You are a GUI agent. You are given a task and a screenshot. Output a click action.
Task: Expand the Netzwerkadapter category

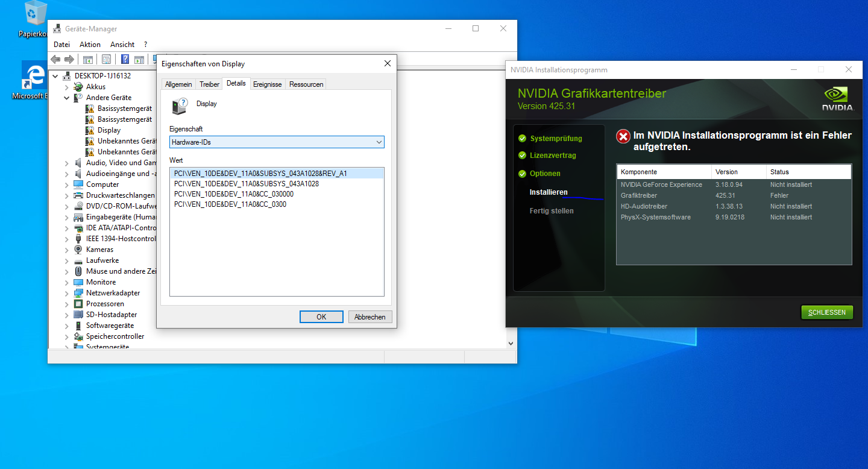point(67,293)
